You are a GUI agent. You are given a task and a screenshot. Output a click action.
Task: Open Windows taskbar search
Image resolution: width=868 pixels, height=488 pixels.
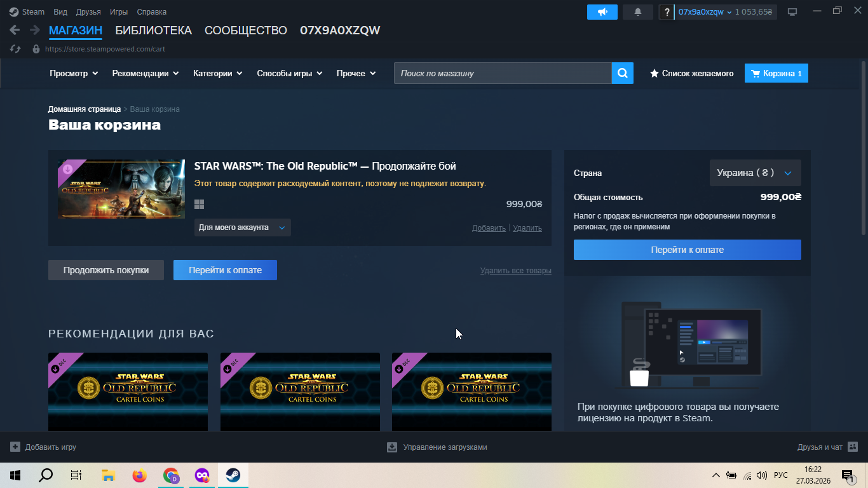pyautogui.click(x=46, y=475)
